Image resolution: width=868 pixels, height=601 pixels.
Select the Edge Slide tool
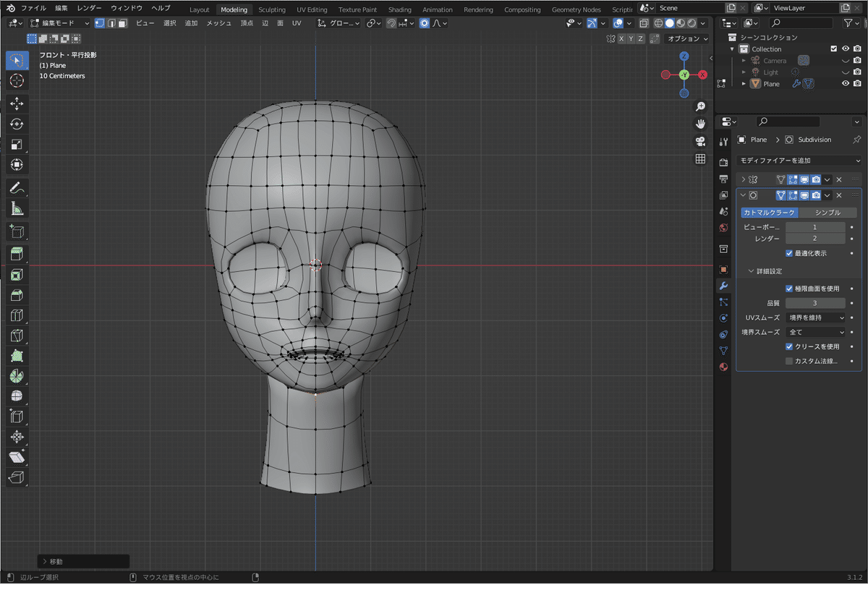pyautogui.click(x=17, y=417)
